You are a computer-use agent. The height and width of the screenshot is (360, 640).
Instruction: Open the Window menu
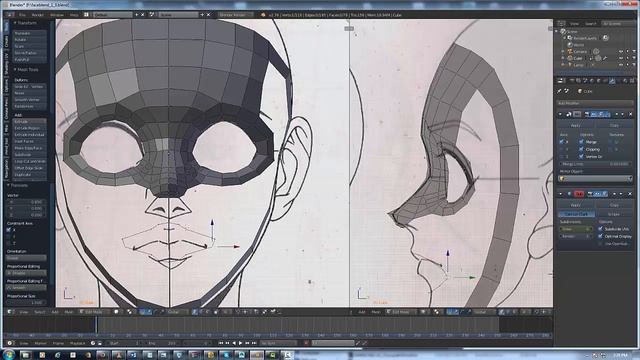tap(57, 15)
